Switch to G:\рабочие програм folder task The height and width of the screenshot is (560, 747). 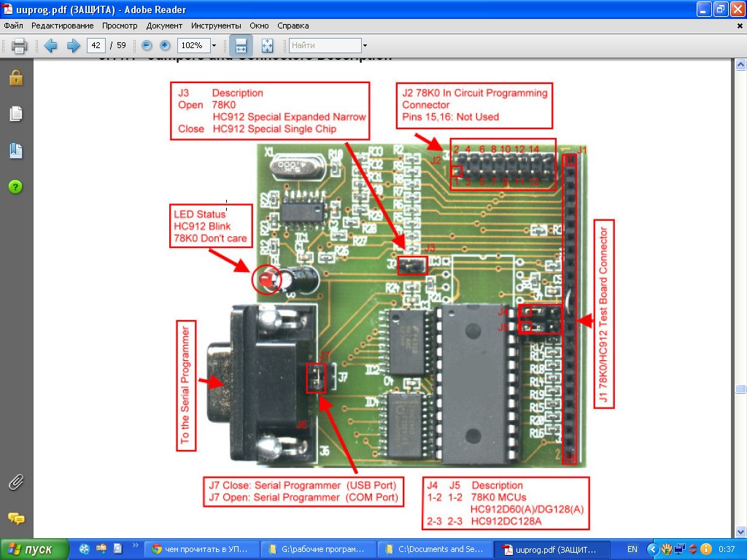[x=318, y=549]
